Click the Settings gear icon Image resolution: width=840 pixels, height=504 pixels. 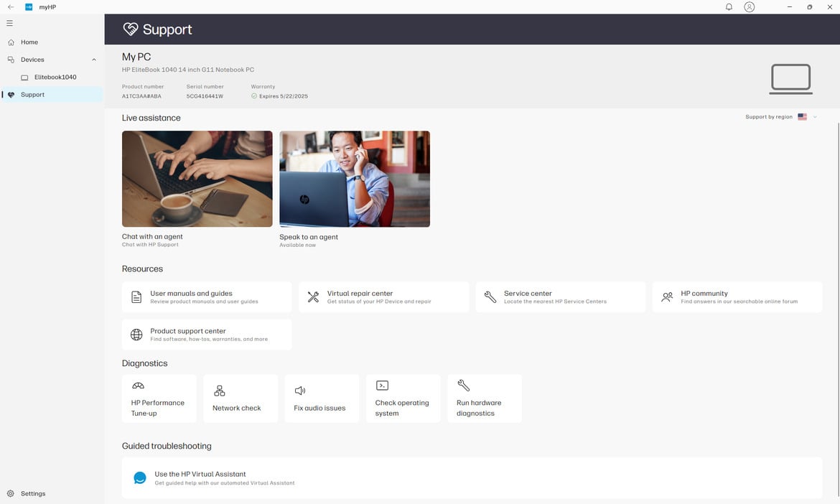click(x=10, y=493)
